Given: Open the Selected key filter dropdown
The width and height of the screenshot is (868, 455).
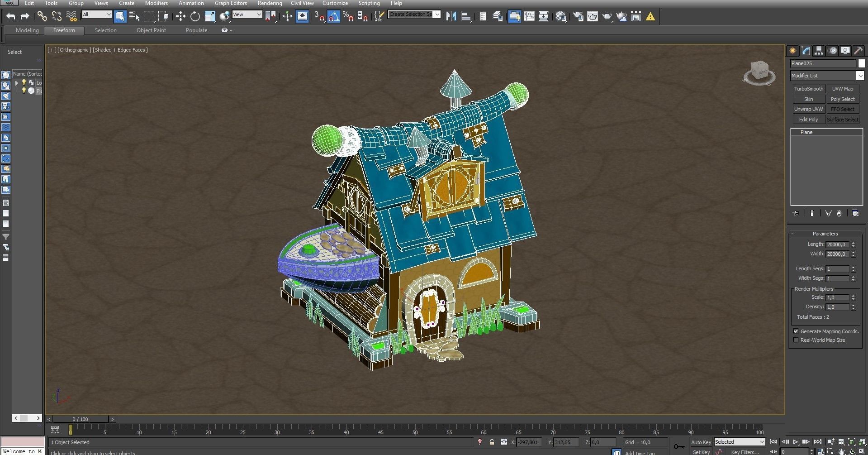Looking at the screenshot, I should (x=740, y=442).
